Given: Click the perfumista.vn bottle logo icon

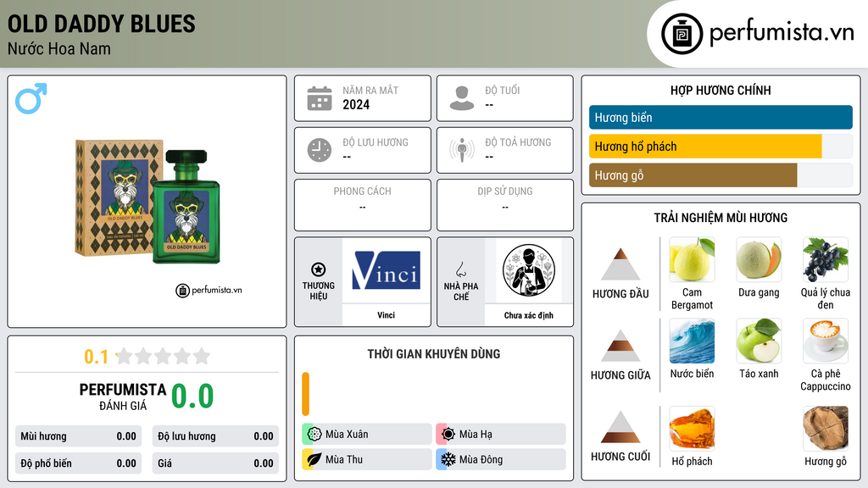Looking at the screenshot, I should tap(682, 34).
